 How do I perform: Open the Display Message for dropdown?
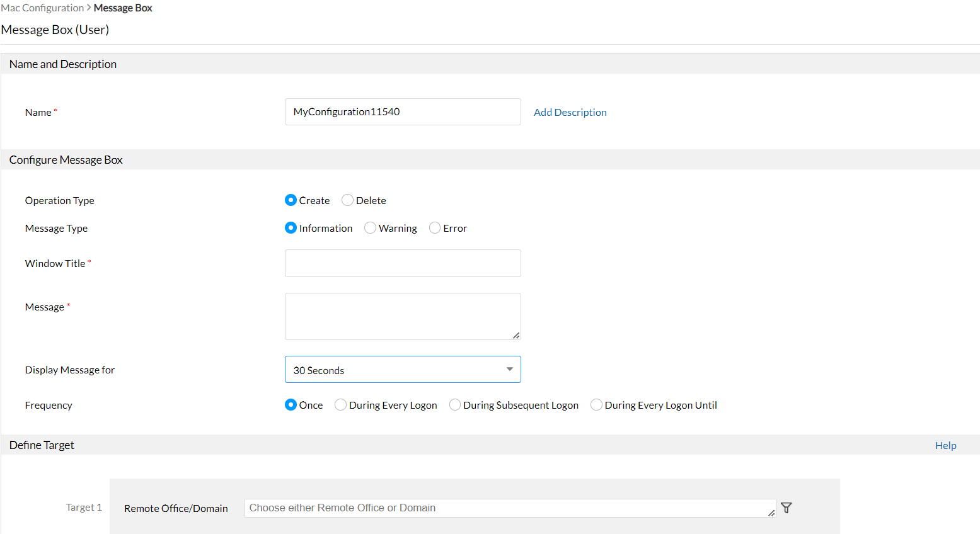pos(403,370)
